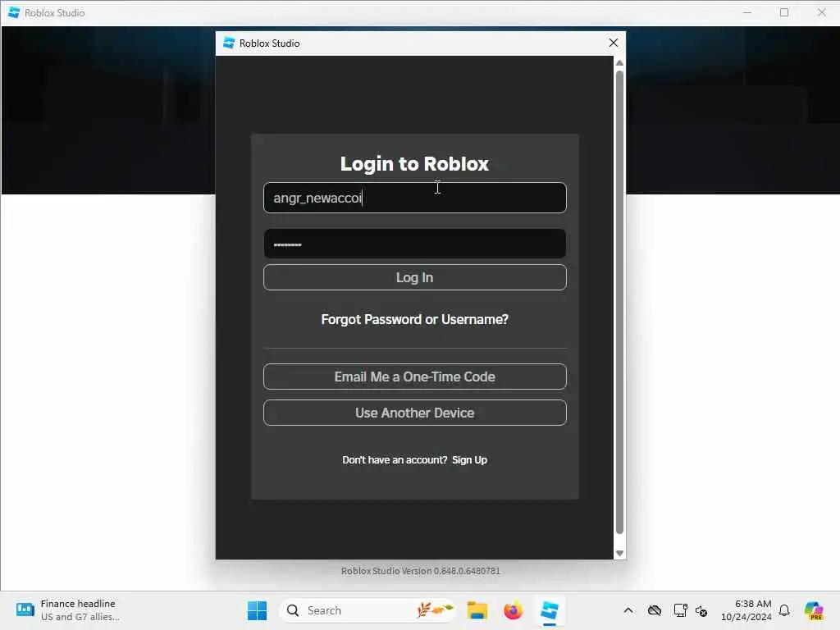The image size is (840, 630).
Task: Show hidden system tray icons
Action: point(628,610)
